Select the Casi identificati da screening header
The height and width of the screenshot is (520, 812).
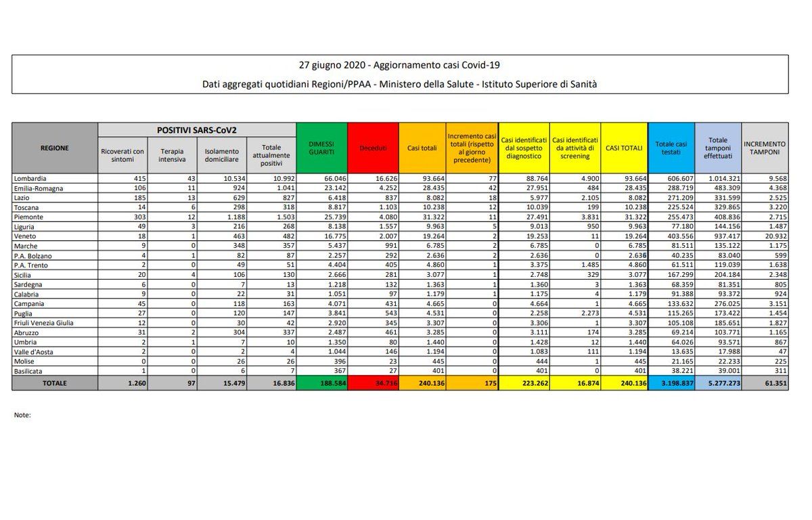click(x=575, y=148)
